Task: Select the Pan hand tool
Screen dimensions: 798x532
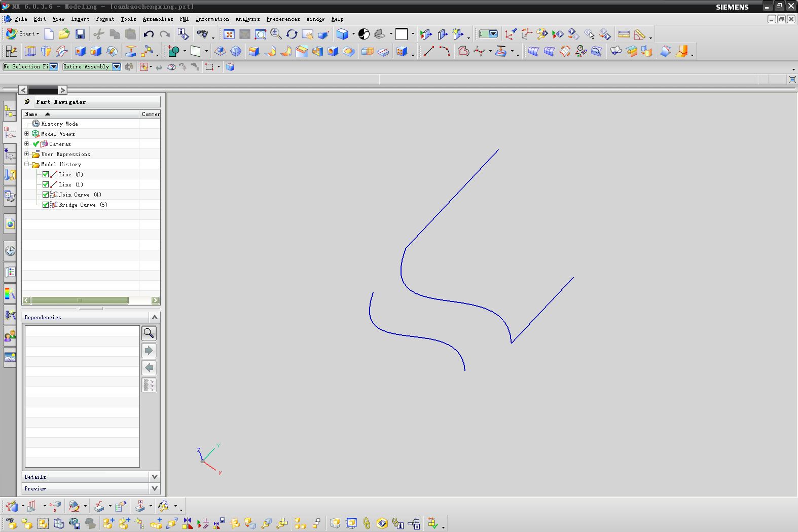Action: [x=307, y=34]
